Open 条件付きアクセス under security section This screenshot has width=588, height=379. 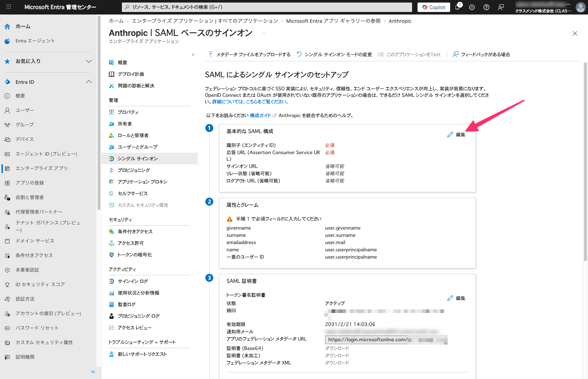pos(135,231)
